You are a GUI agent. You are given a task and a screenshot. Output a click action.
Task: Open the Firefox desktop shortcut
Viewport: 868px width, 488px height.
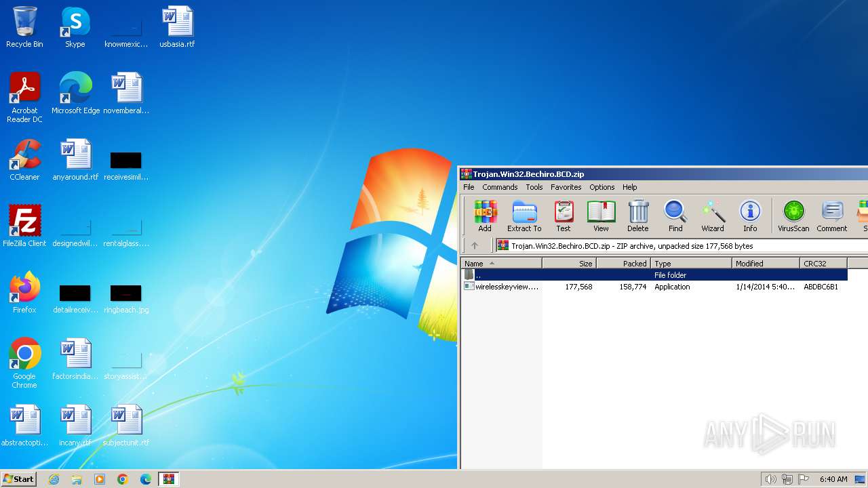24,293
